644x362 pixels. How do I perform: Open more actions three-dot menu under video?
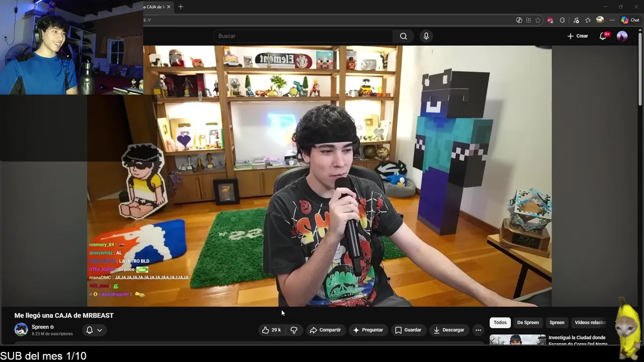click(478, 330)
